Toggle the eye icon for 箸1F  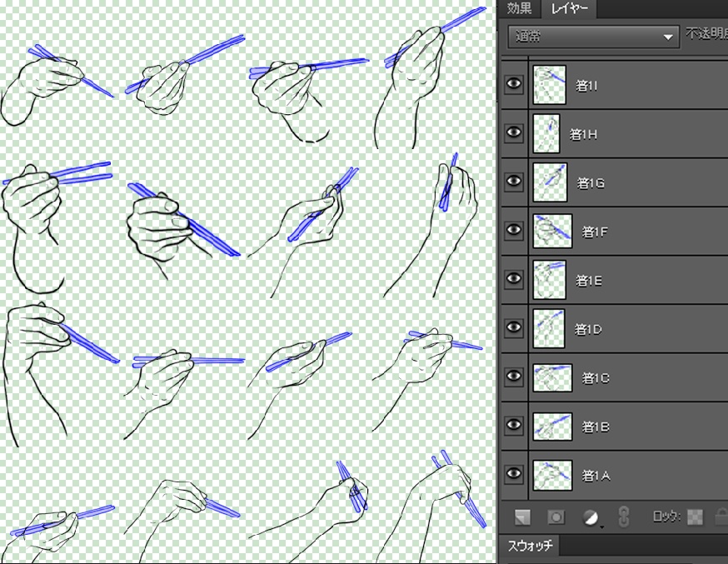tap(513, 230)
